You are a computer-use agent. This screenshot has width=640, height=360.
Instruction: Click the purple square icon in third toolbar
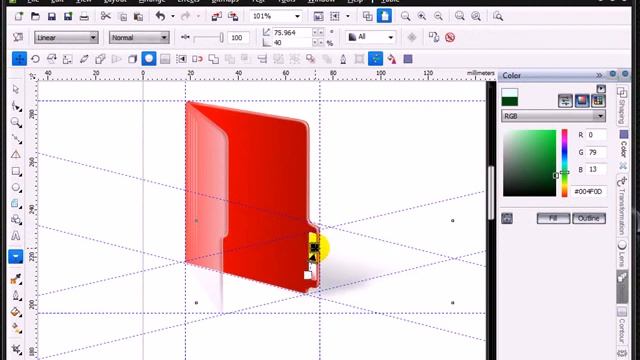point(408,59)
